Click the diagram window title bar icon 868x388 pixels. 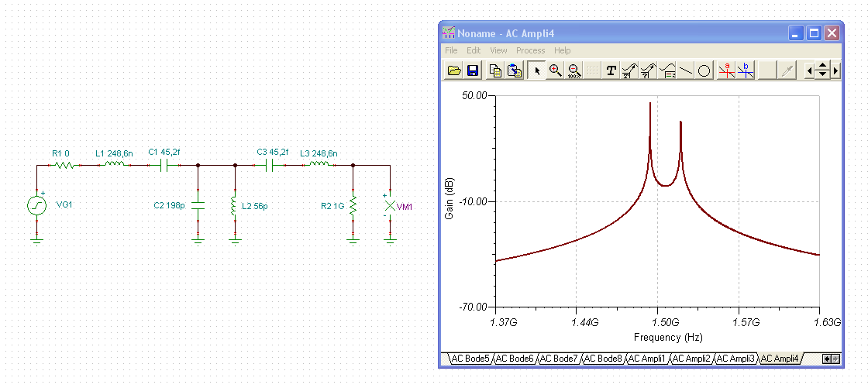pos(449,33)
